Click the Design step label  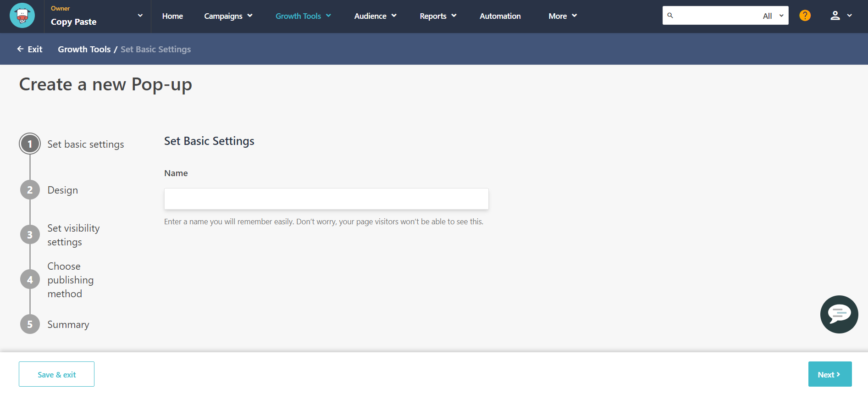click(62, 190)
